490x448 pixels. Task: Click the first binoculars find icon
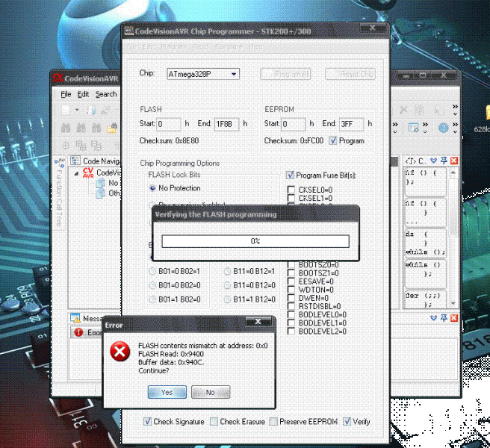point(66,128)
